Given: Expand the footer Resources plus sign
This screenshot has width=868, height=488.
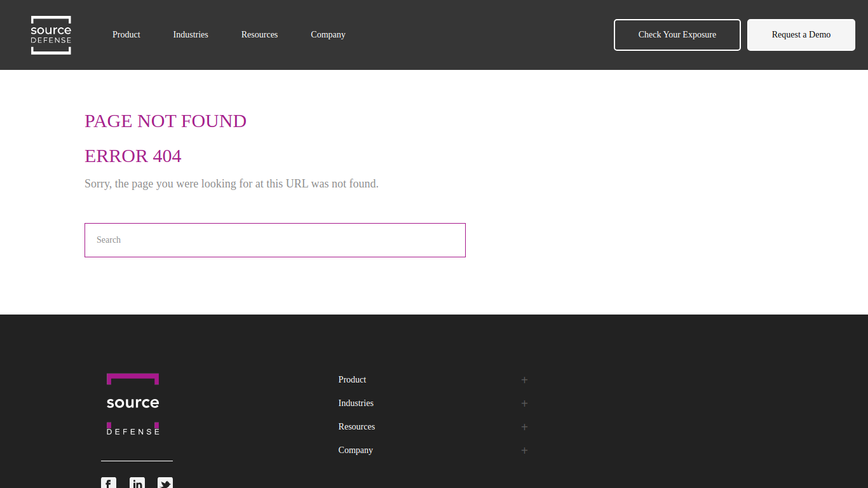Looking at the screenshot, I should tap(524, 427).
